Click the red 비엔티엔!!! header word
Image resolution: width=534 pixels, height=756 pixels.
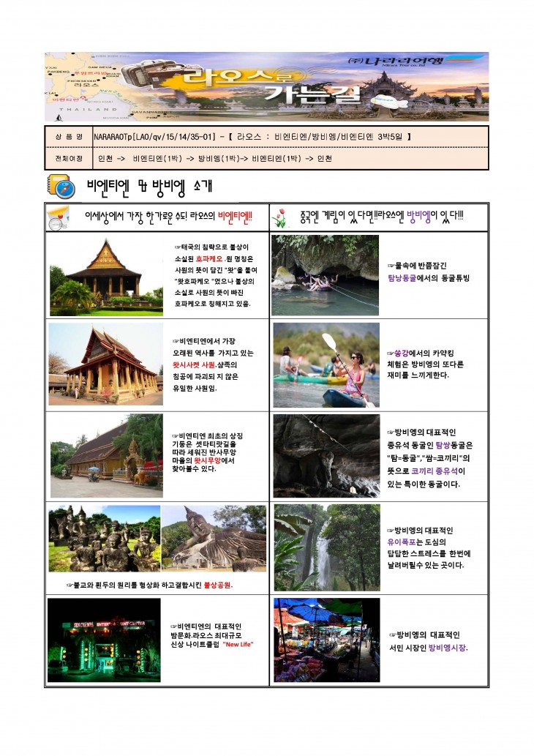click(x=236, y=216)
